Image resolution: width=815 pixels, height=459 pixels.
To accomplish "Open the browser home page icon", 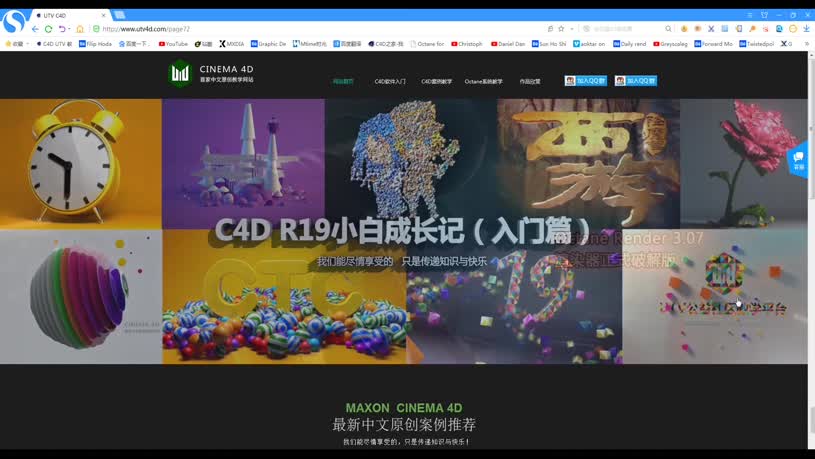I will (80, 29).
